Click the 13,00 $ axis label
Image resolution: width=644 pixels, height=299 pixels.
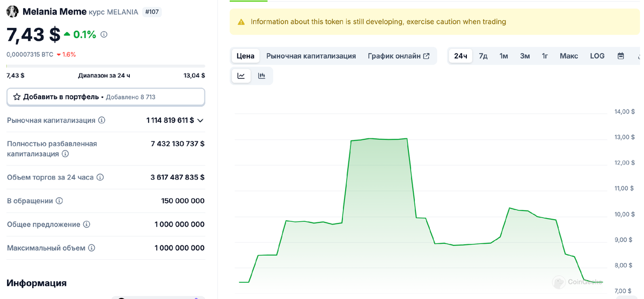624,137
